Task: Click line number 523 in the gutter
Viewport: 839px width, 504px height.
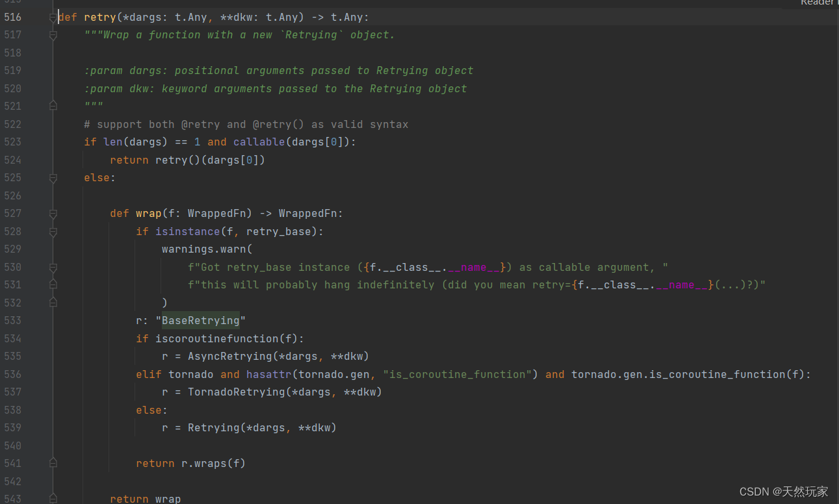Action: pyautogui.click(x=13, y=142)
